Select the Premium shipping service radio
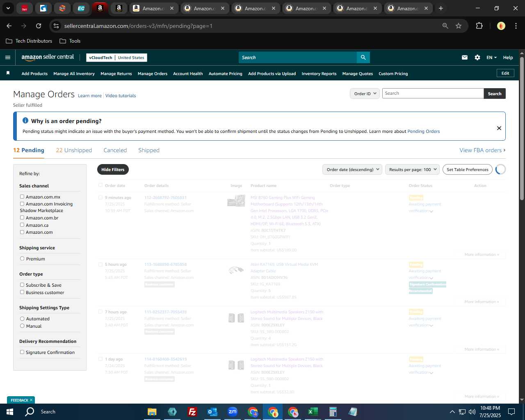 point(22,259)
